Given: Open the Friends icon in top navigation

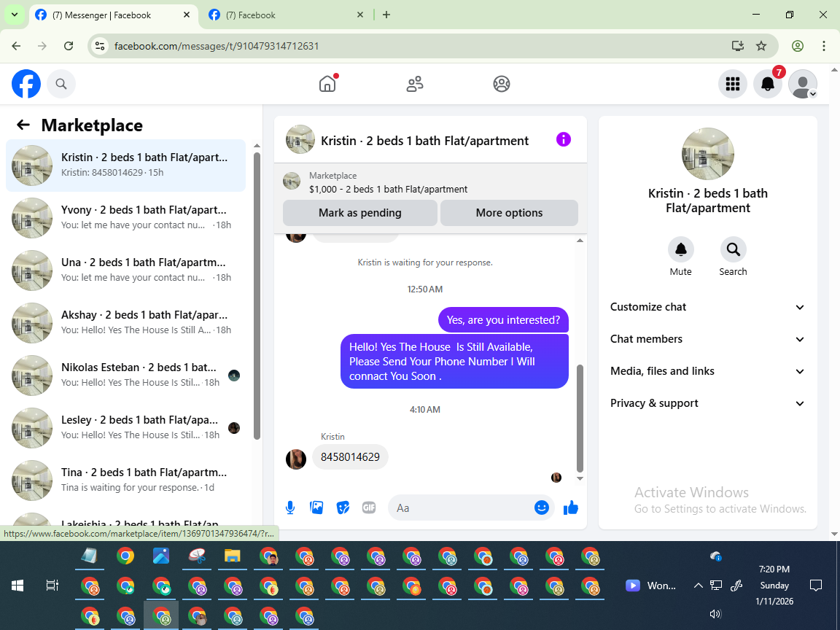Looking at the screenshot, I should pyautogui.click(x=415, y=84).
